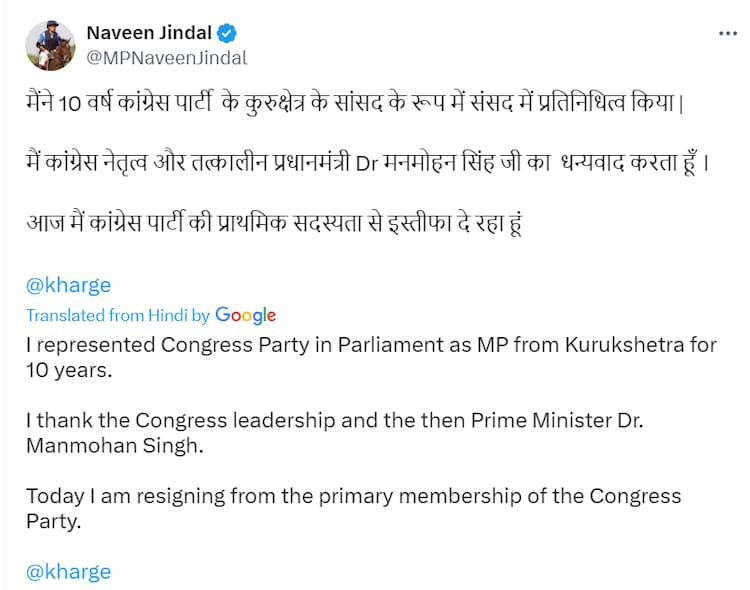Image resolution: width=750 pixels, height=590 pixels.
Task: Click the text "Manmohan Singh." in the translation
Action: 115,445
